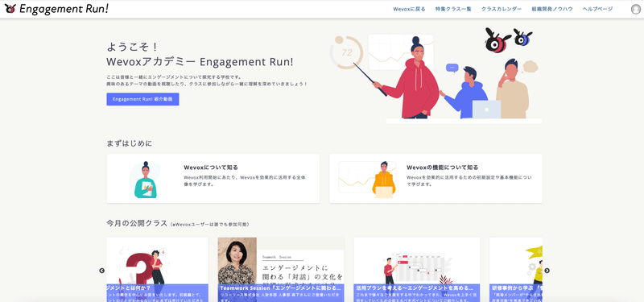Go to Wevoxに戻る in the navigation
Image resolution: width=644 pixels, height=302 pixels.
pos(409,9)
